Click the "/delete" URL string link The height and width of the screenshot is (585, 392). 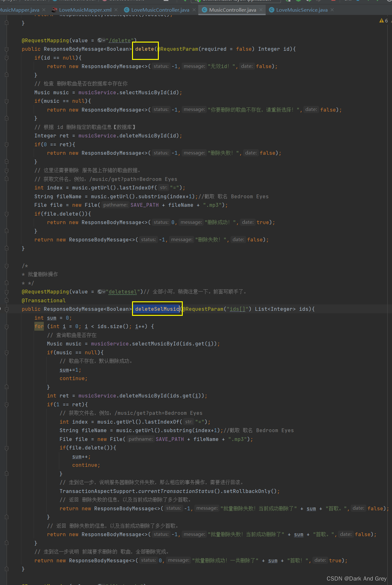tap(120, 40)
